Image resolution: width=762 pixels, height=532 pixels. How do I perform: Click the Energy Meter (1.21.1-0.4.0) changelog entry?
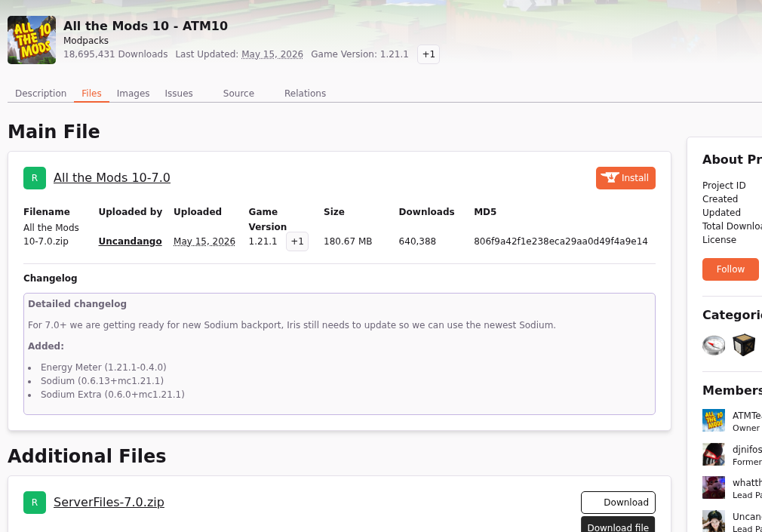click(x=103, y=367)
